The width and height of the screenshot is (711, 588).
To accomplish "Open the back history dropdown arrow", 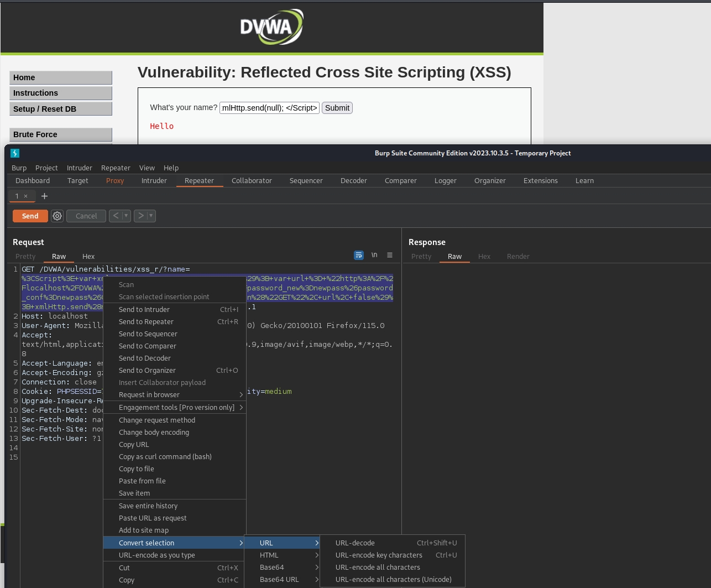I will 126,216.
